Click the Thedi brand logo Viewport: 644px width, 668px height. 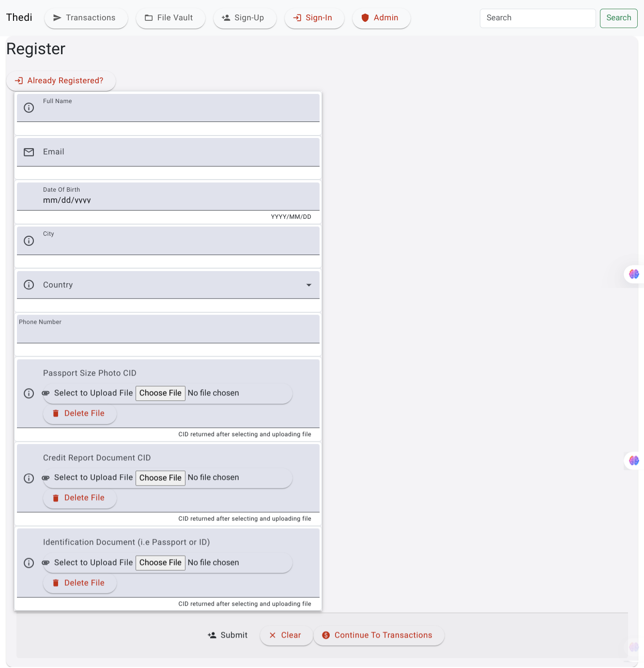[x=19, y=17]
